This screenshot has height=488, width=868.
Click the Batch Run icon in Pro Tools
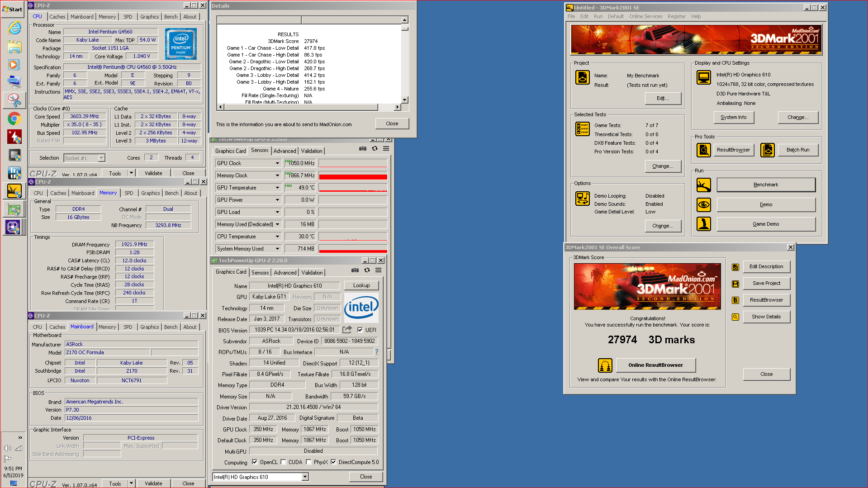coord(768,150)
